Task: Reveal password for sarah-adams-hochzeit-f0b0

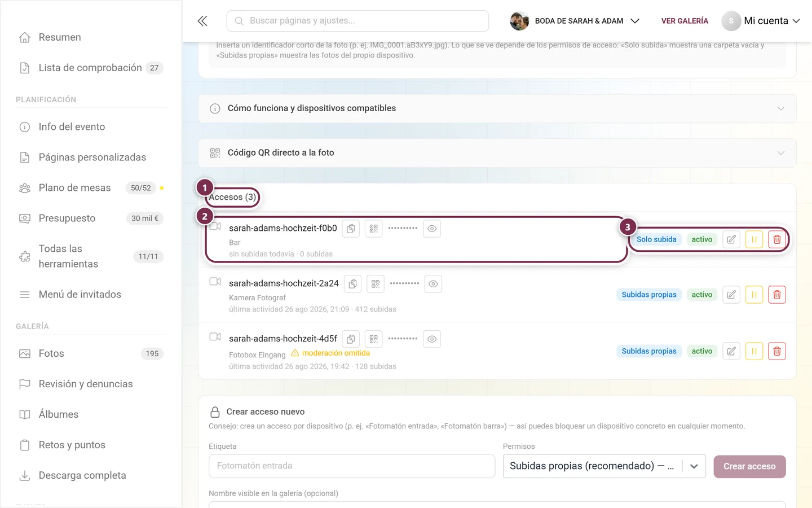Action: click(x=432, y=229)
